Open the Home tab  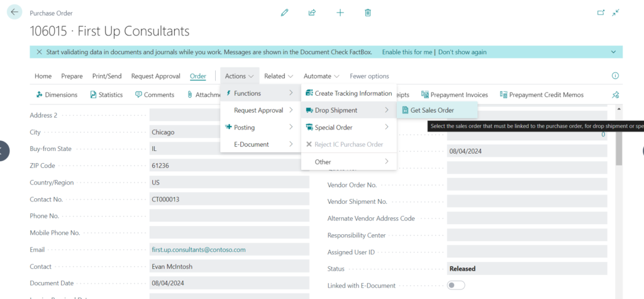tap(43, 76)
